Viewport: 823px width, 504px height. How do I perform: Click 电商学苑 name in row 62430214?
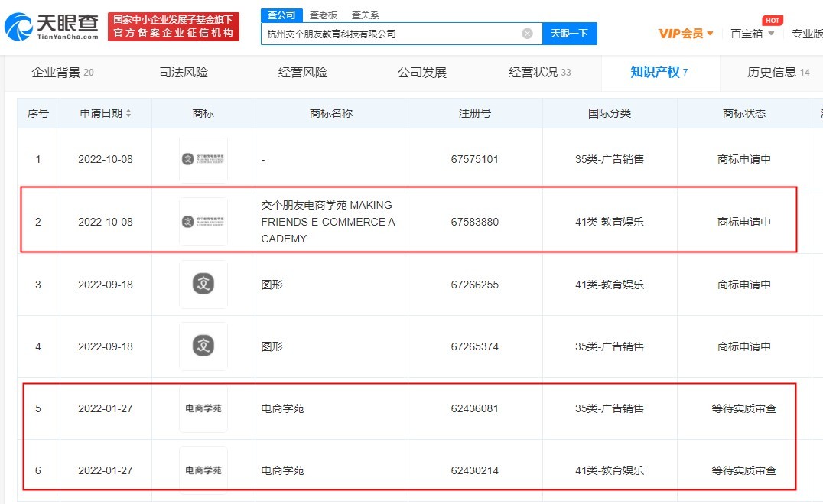(x=282, y=470)
